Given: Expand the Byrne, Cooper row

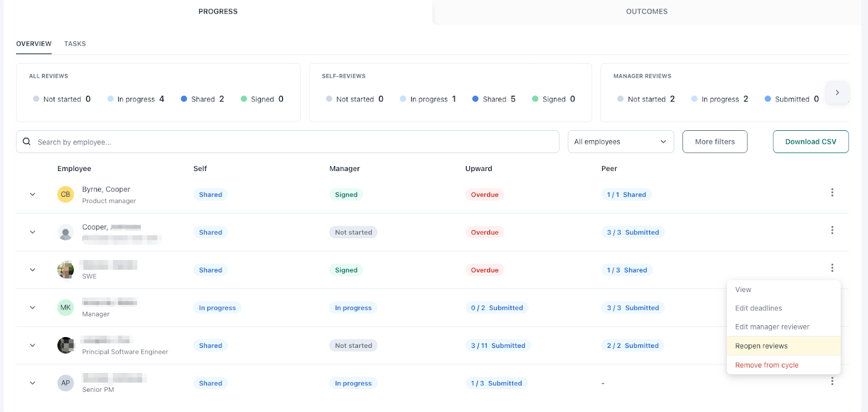Looking at the screenshot, I should point(33,194).
